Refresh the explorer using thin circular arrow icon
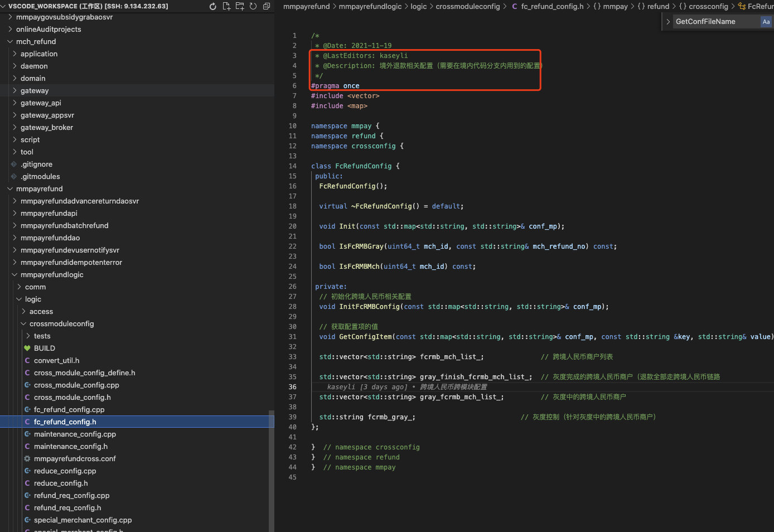The image size is (774, 532). (x=253, y=6)
